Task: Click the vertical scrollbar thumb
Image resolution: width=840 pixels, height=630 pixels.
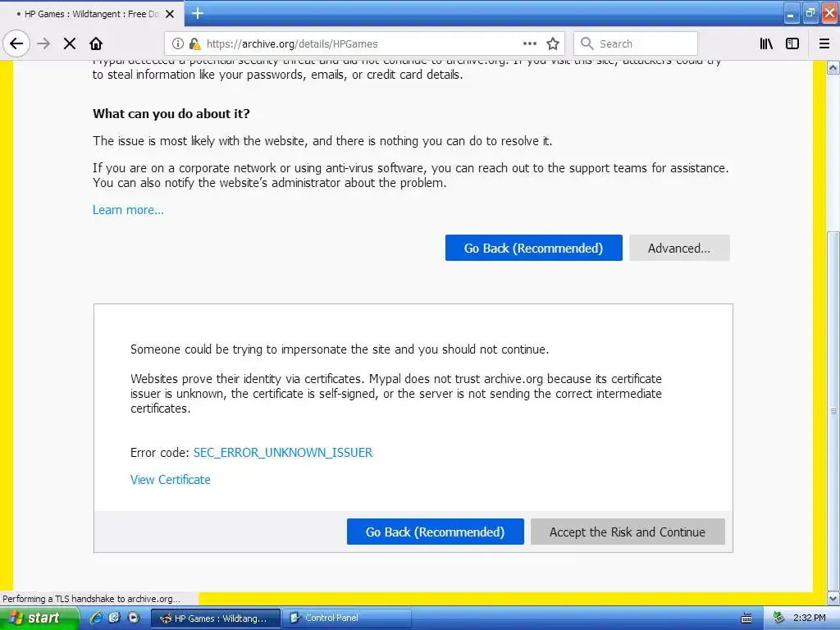Action: [x=833, y=410]
